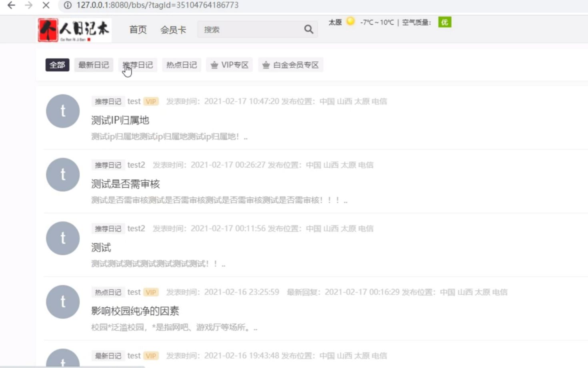
Task: Click excerpt 测试测试测试测试…
Action: click(x=158, y=264)
